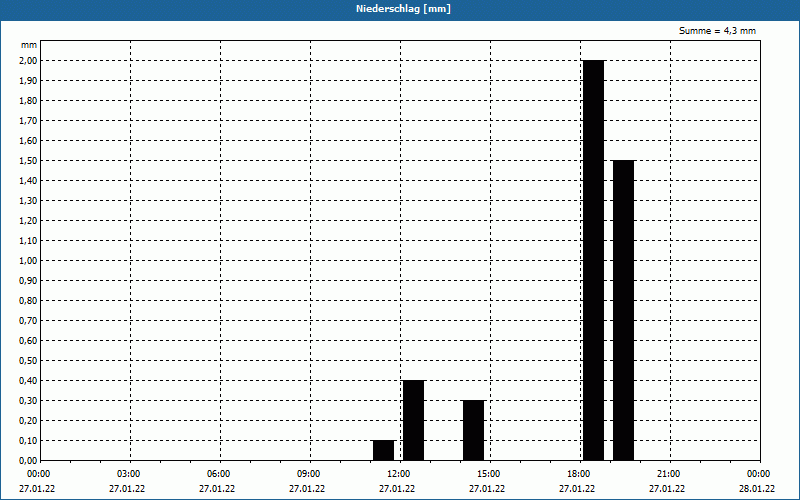This screenshot has height=500, width=800.
Task: Select y-axis value 1,00
Action: coord(28,261)
